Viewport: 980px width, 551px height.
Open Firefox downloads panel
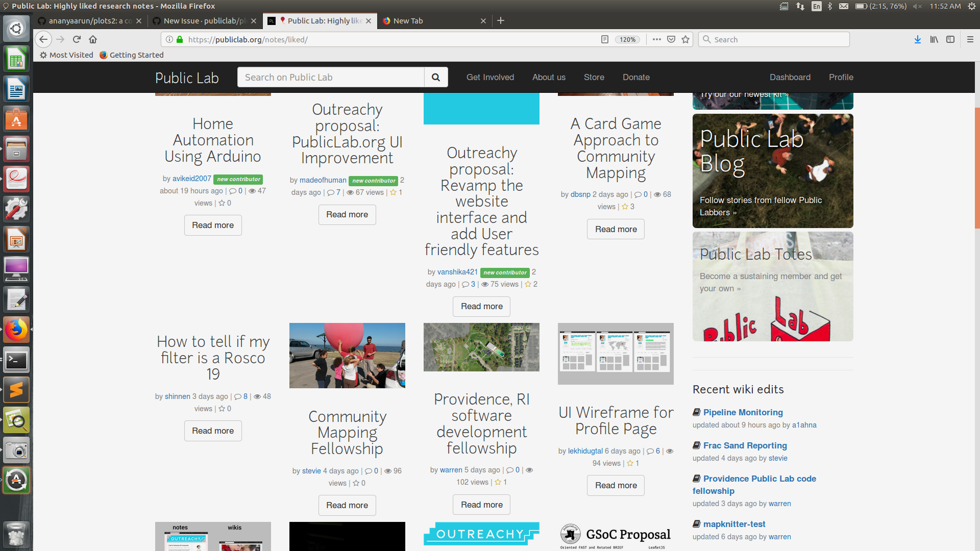point(917,39)
